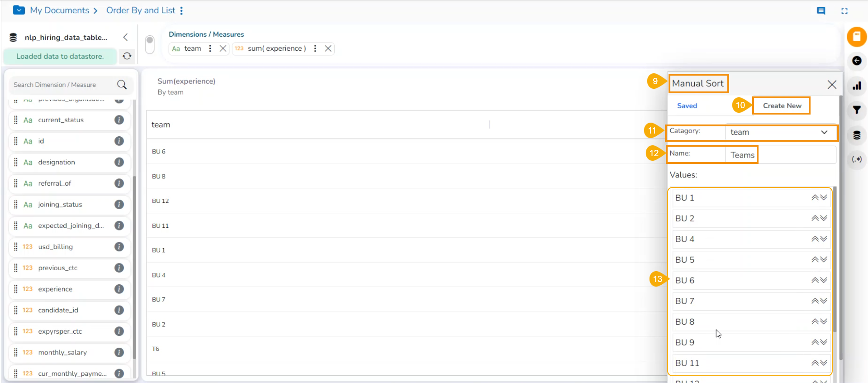Click the search magnifier icon
Image resolution: width=868 pixels, height=383 pixels.
(x=122, y=85)
